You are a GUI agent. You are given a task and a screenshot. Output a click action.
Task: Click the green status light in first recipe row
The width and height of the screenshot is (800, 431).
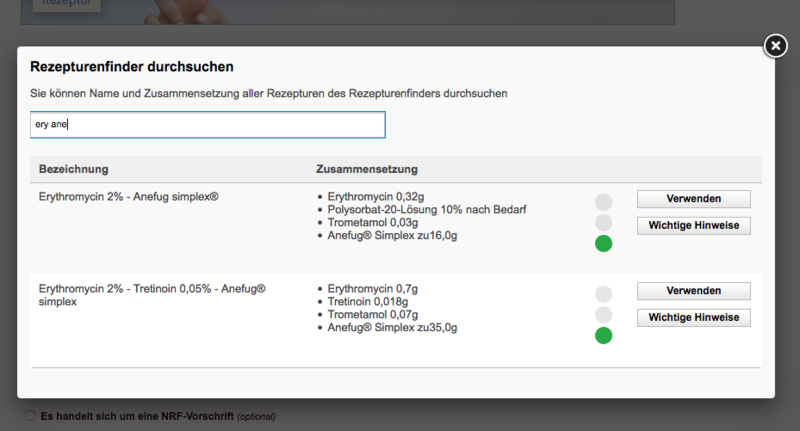[x=603, y=244]
